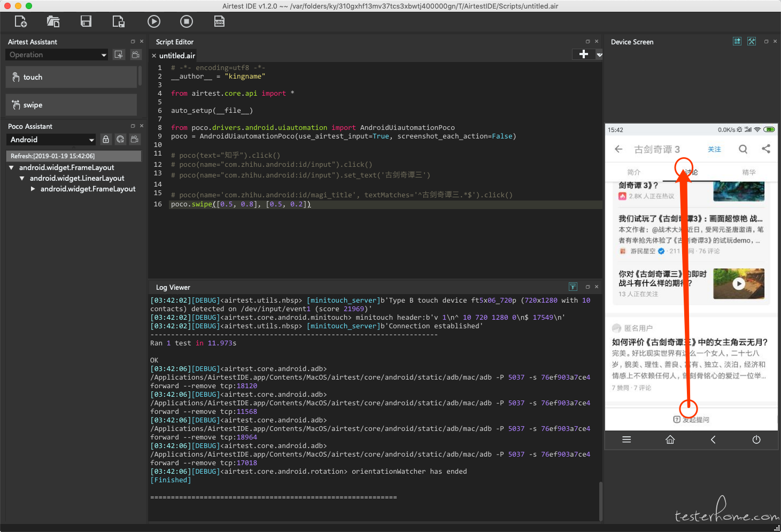Open a script via folder icon

pyautogui.click(x=53, y=21)
